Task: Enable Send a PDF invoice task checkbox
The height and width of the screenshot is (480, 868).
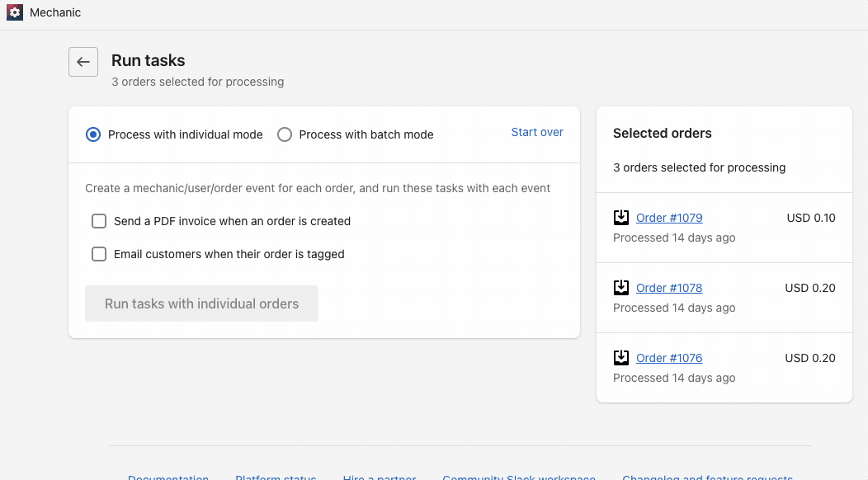Action: point(99,221)
